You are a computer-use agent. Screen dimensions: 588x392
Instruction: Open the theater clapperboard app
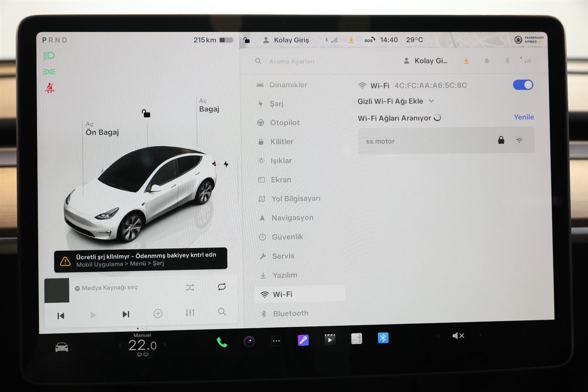point(330,339)
